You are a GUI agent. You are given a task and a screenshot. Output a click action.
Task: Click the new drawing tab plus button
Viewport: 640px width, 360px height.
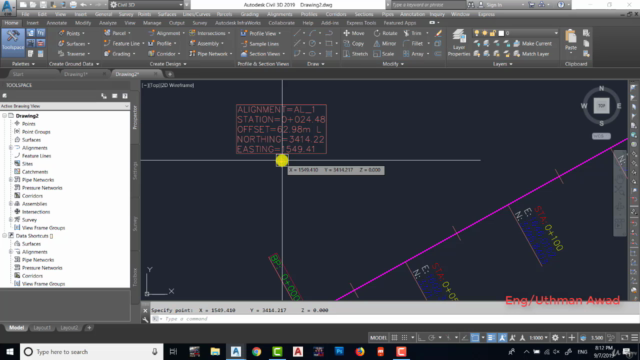170,74
